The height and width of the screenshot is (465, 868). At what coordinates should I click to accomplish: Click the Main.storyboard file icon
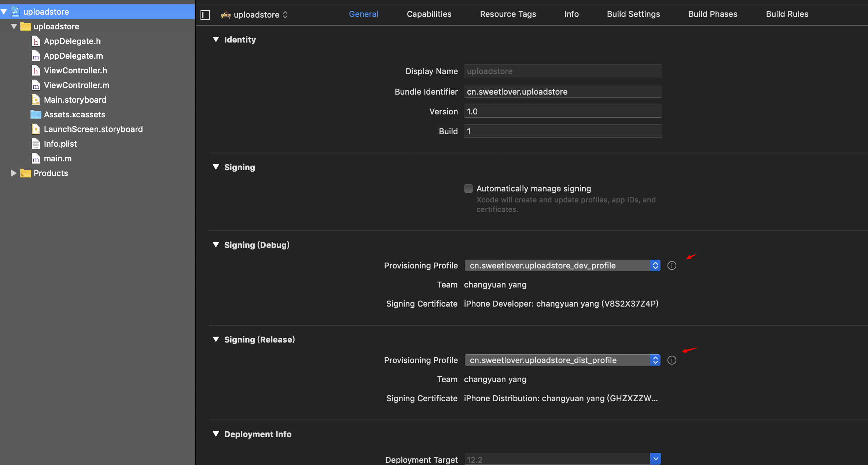point(36,100)
